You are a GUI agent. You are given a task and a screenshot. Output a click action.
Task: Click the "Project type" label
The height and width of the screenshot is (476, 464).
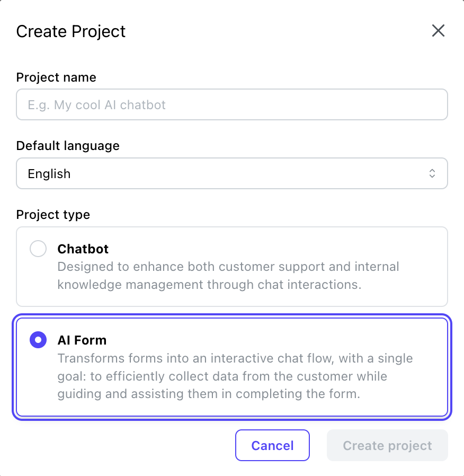tap(53, 215)
